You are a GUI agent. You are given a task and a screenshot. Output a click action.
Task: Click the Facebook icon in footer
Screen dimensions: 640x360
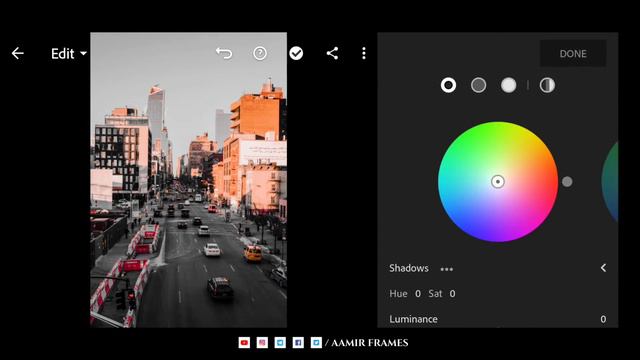298,342
